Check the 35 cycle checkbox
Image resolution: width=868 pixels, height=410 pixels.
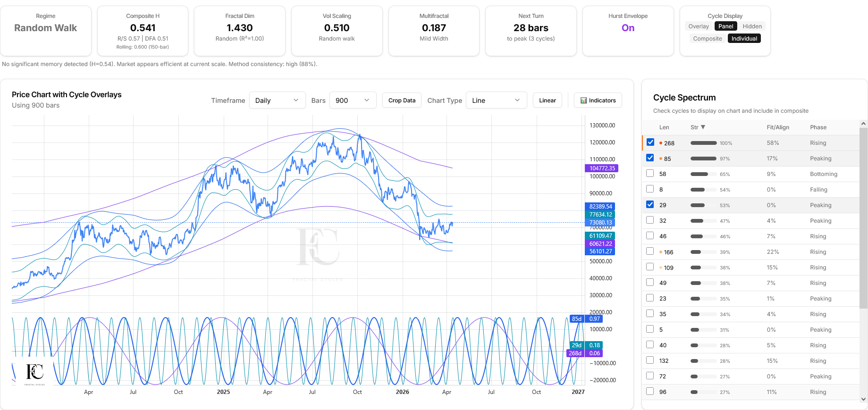650,314
